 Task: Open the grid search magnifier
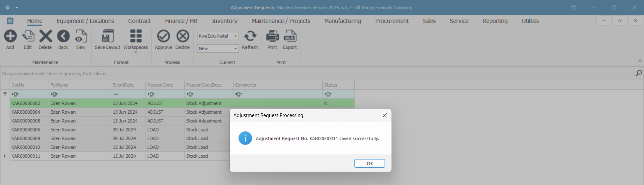639,73
